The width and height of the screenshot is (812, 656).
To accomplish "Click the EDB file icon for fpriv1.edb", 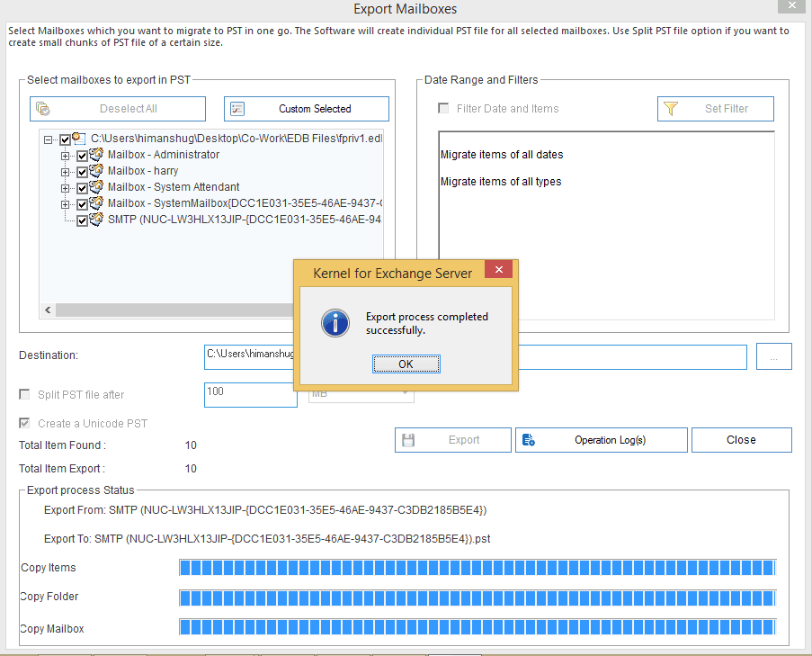I will (x=79, y=139).
